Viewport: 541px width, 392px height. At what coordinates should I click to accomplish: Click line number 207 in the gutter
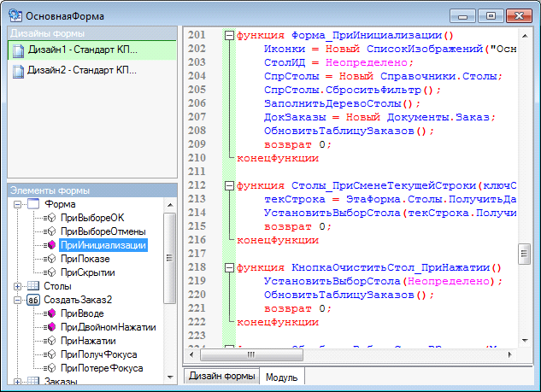pyautogui.click(x=197, y=117)
